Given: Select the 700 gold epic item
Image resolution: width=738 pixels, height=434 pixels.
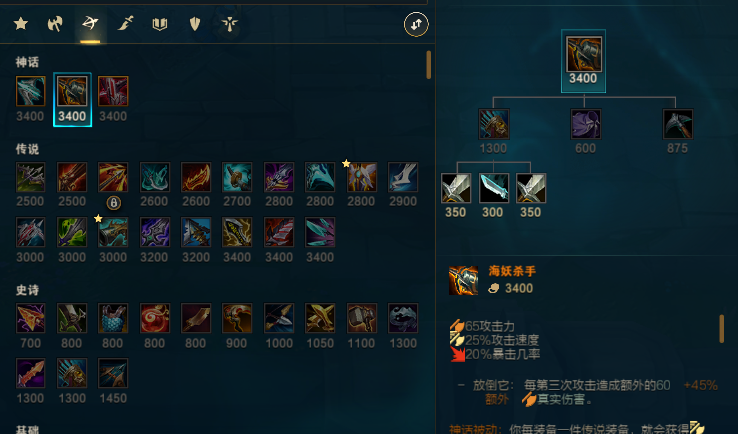Looking at the screenshot, I should [31, 318].
